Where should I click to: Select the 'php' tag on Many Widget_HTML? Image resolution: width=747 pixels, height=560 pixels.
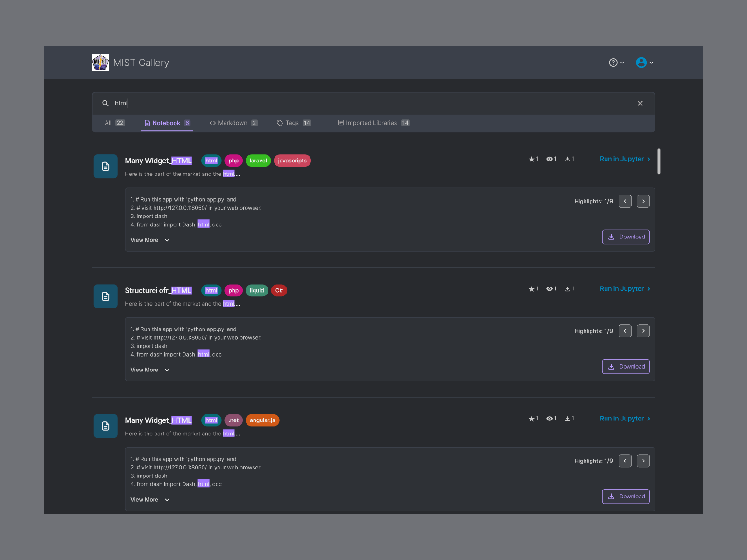233,161
